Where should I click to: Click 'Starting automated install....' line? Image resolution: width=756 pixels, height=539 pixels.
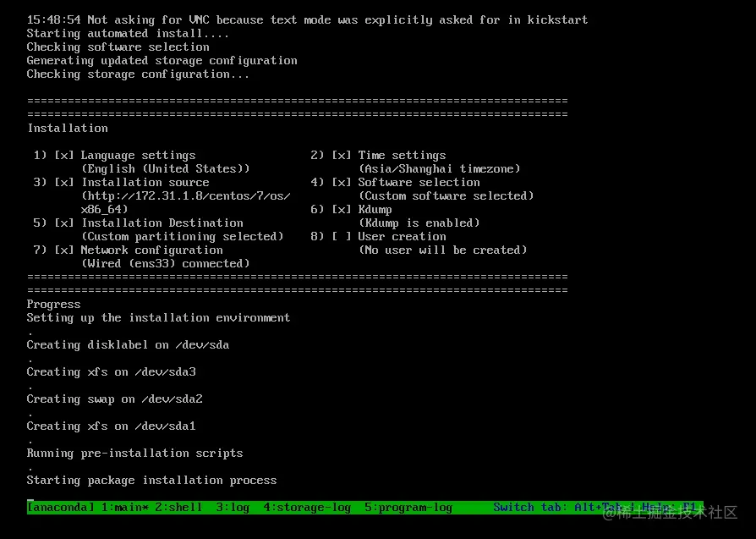click(x=128, y=33)
